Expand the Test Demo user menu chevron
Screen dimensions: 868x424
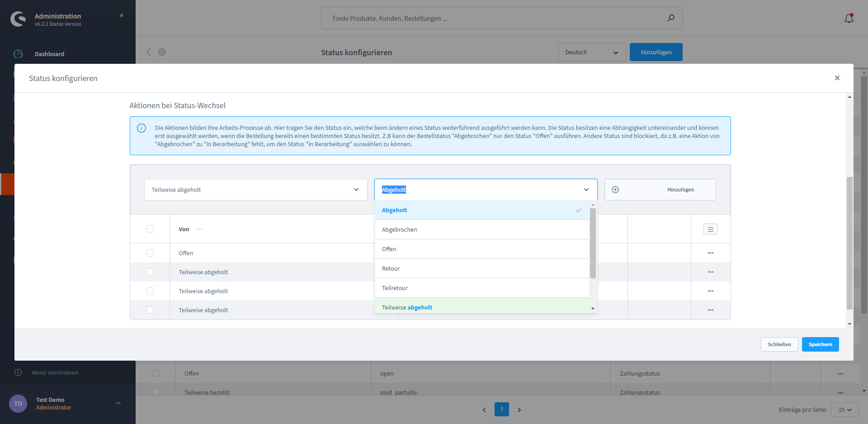118,403
